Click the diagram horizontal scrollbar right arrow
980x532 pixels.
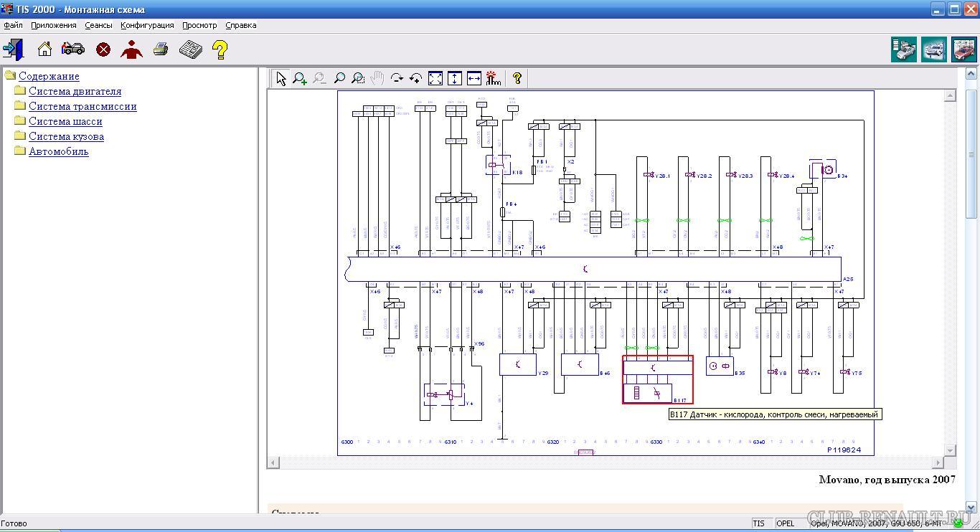click(x=938, y=462)
